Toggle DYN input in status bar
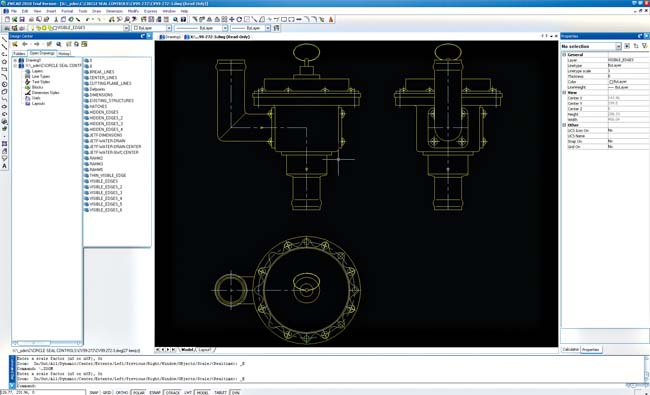 click(x=235, y=392)
